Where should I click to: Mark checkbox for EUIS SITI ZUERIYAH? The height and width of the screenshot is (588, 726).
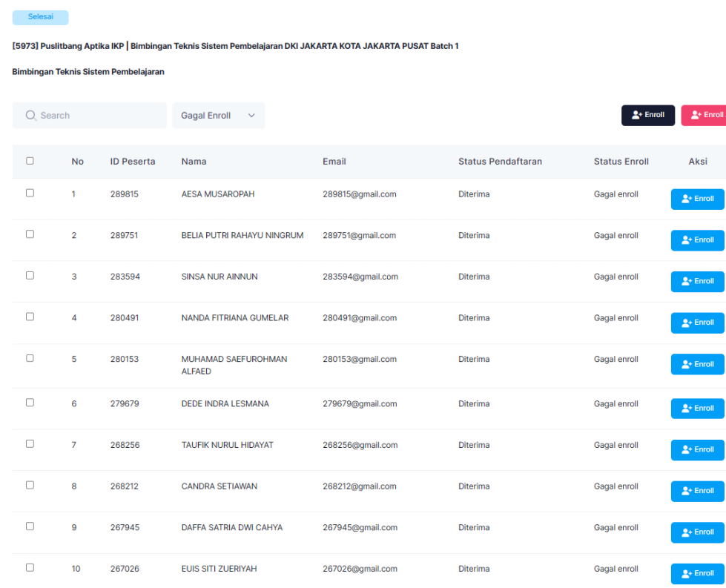[30, 567]
